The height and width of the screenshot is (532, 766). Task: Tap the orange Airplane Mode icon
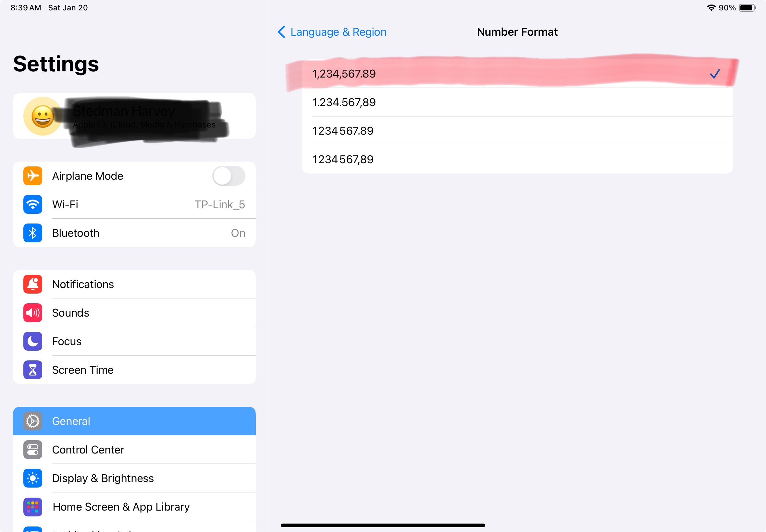coord(33,176)
